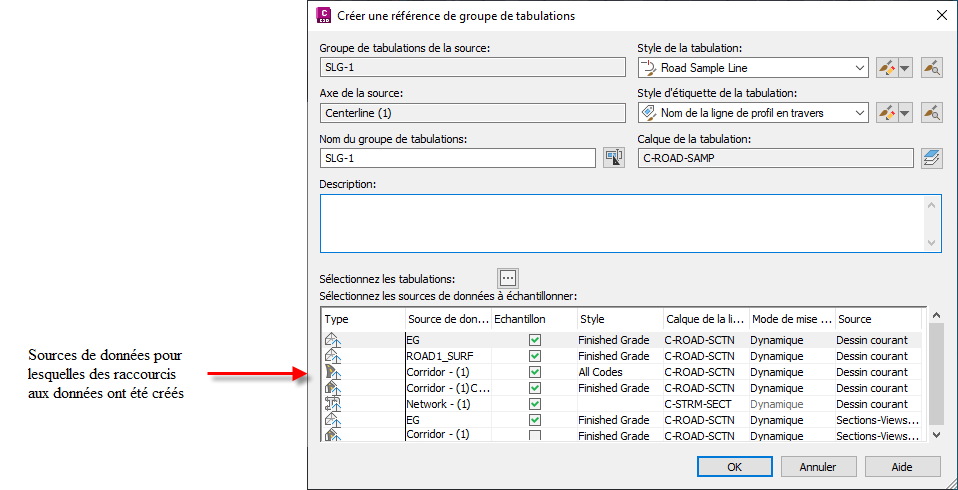This screenshot has height=490, width=958.
Task: Open the name template icon beside SLG-1
Action: point(614,158)
